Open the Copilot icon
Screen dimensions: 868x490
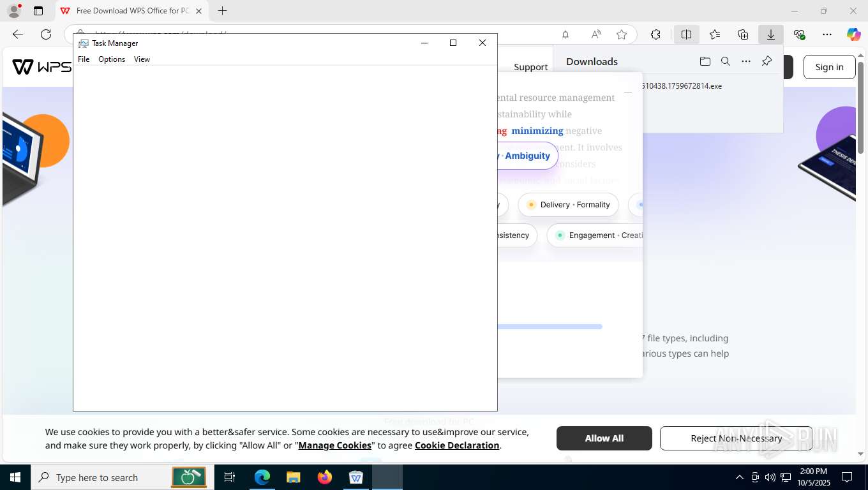854,34
